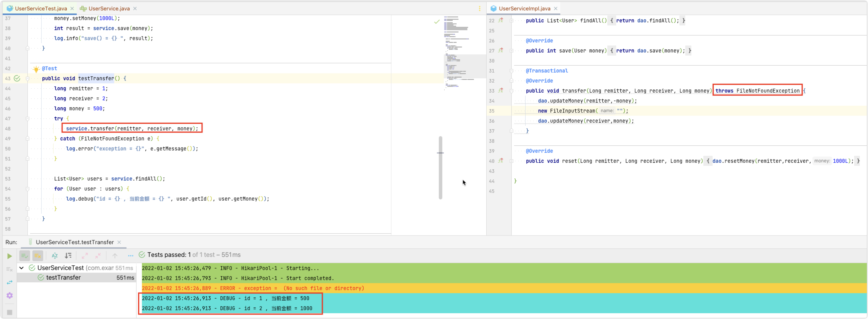Image resolution: width=868 pixels, height=319 pixels.
Task: Collapse the UserServiceTest tree node
Action: tap(22, 268)
